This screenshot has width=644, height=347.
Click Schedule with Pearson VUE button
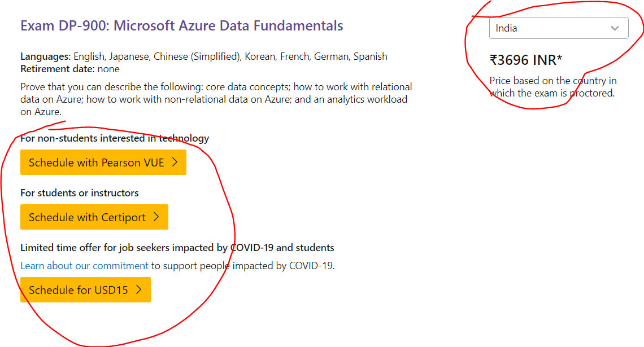point(103,162)
